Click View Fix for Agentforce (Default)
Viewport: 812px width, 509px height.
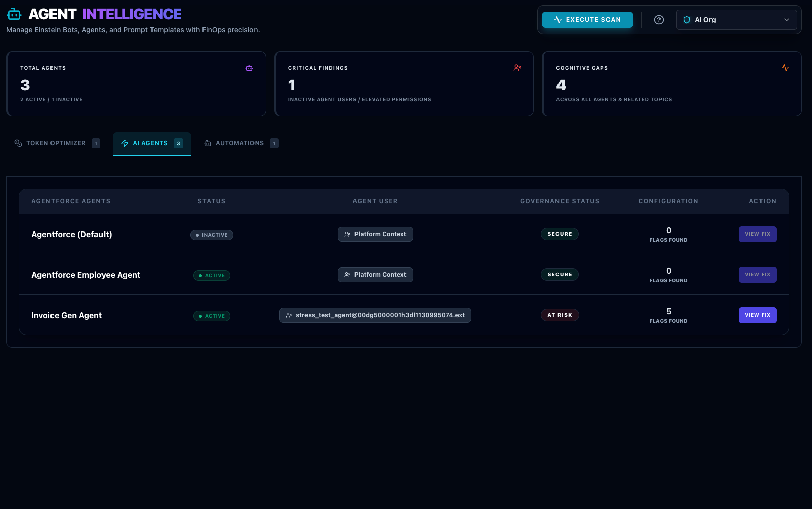757,234
